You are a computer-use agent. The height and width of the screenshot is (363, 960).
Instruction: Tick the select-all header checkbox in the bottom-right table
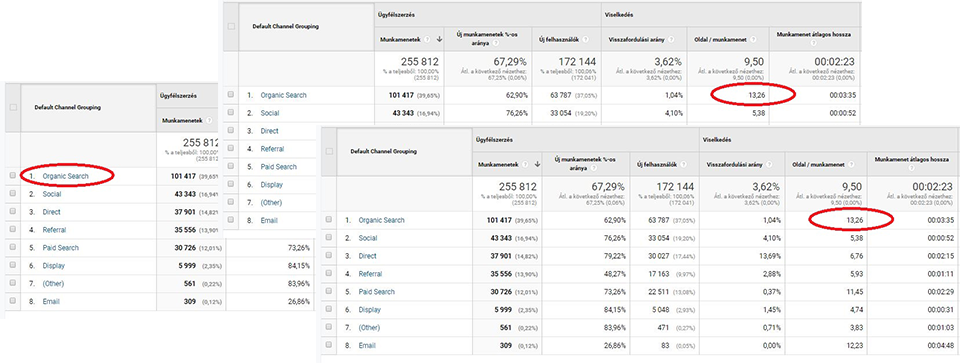click(x=329, y=151)
